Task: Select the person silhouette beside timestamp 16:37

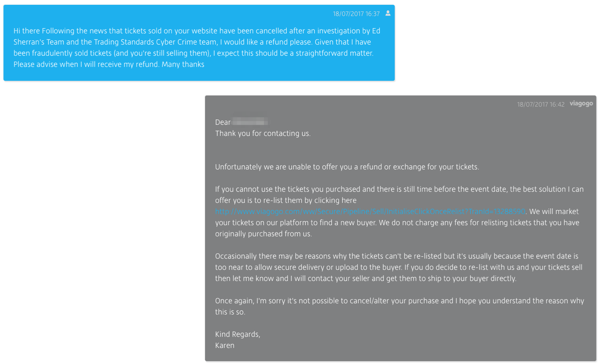Action: 388,13
